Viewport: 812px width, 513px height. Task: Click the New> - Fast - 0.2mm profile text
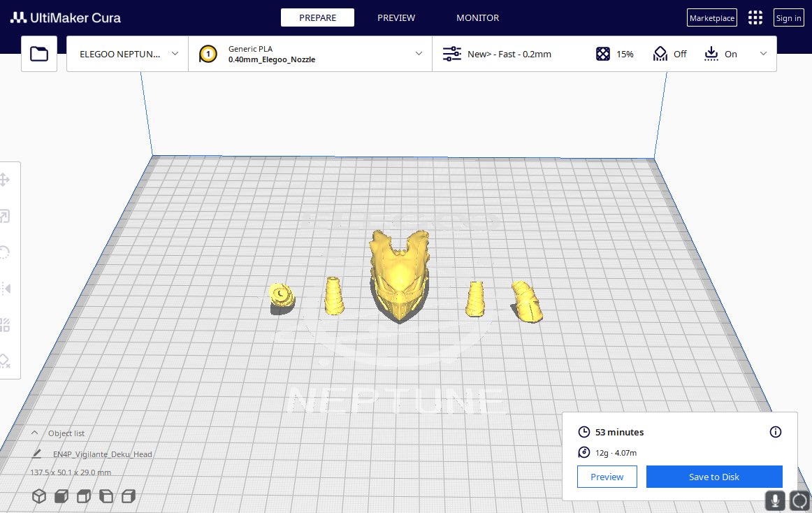(509, 54)
